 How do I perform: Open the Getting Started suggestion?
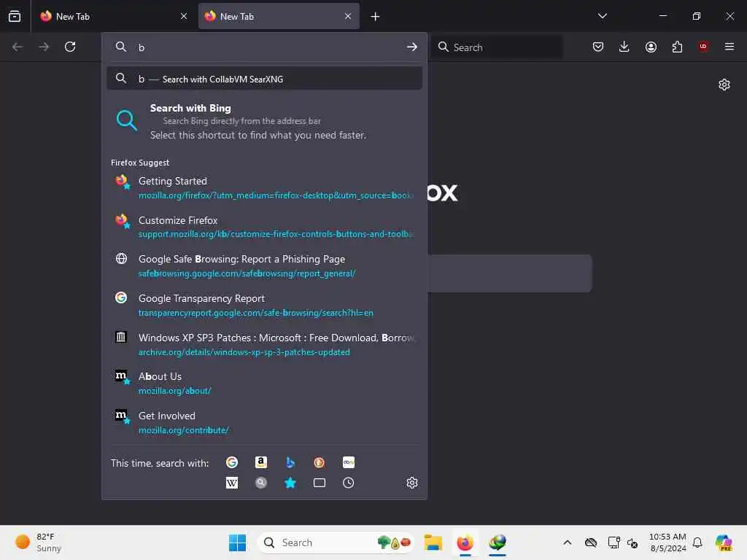point(264,187)
